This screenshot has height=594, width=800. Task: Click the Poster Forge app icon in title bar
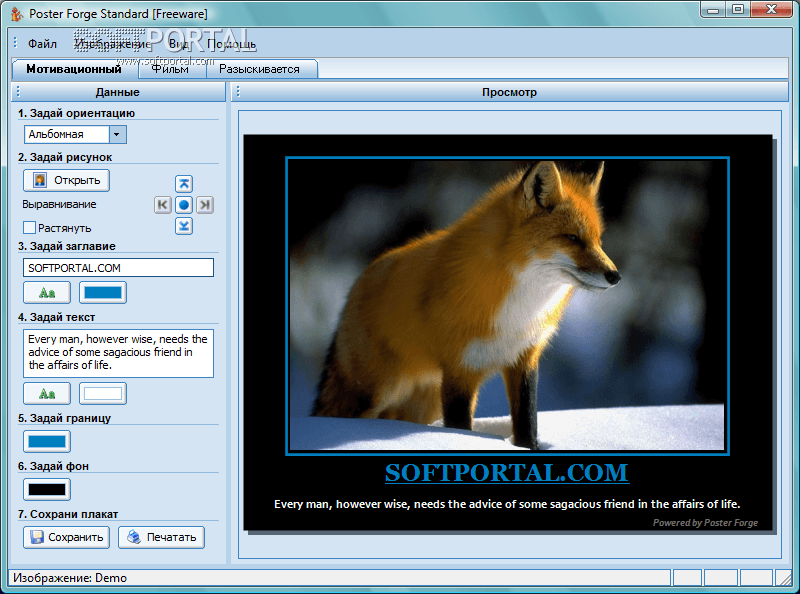pos(17,14)
